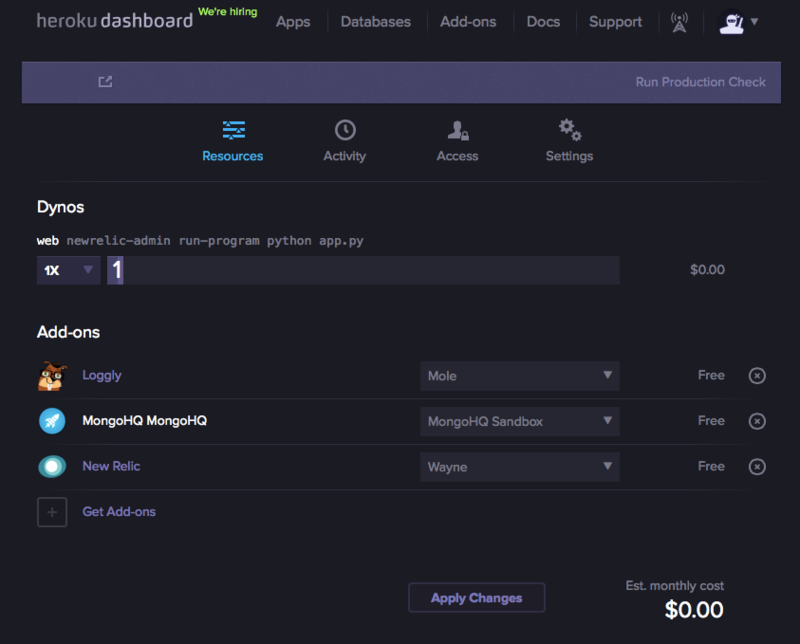Viewport: 800px width, 644px height.
Task: Open the status broadcast tower icon
Action: click(x=679, y=22)
